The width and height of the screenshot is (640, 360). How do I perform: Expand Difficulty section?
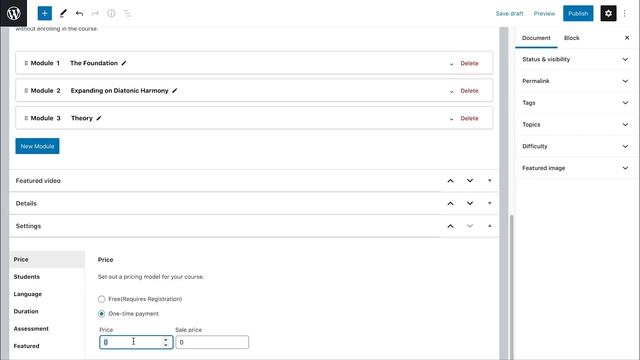576,146
